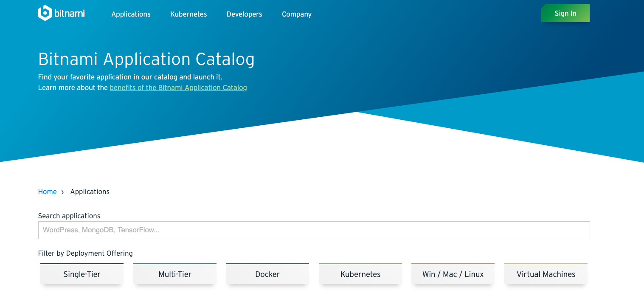Click the Applications breadcrumb item
The height and width of the screenshot is (299, 644).
point(90,192)
